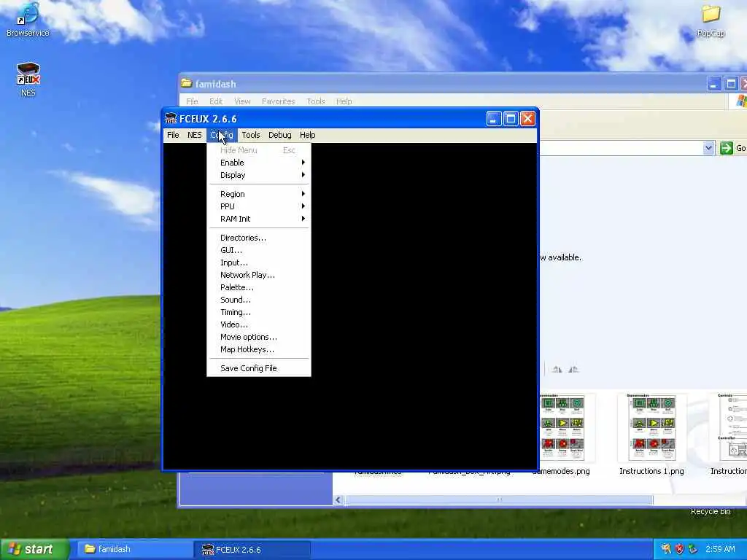
Task: Click the FCEUX title bar app icon
Action: 170,119
